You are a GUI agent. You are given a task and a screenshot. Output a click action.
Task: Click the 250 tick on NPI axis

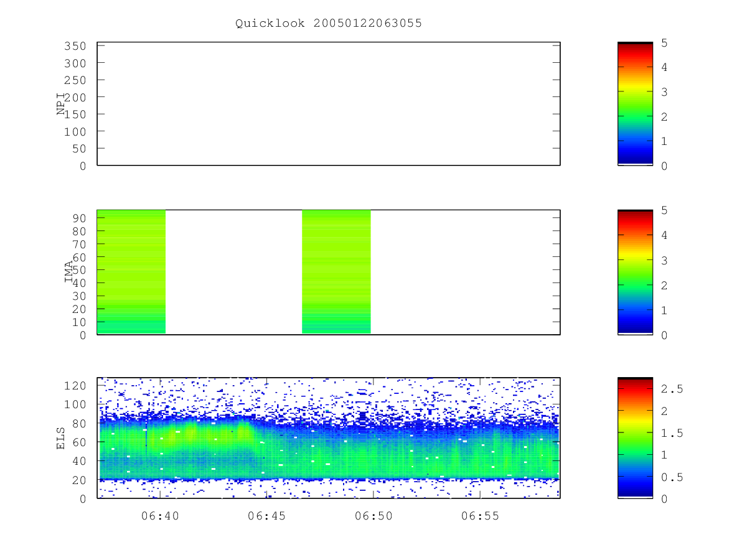pos(75,80)
